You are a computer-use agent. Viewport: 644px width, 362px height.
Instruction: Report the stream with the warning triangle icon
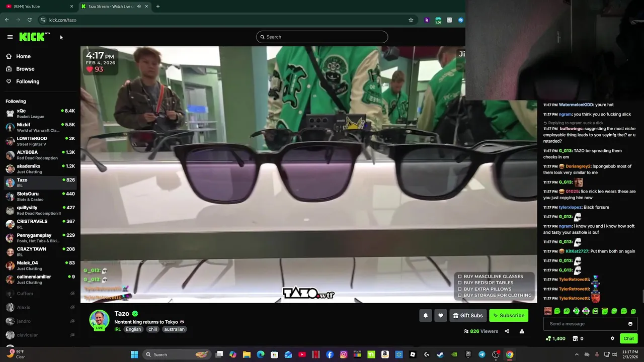[522, 331]
